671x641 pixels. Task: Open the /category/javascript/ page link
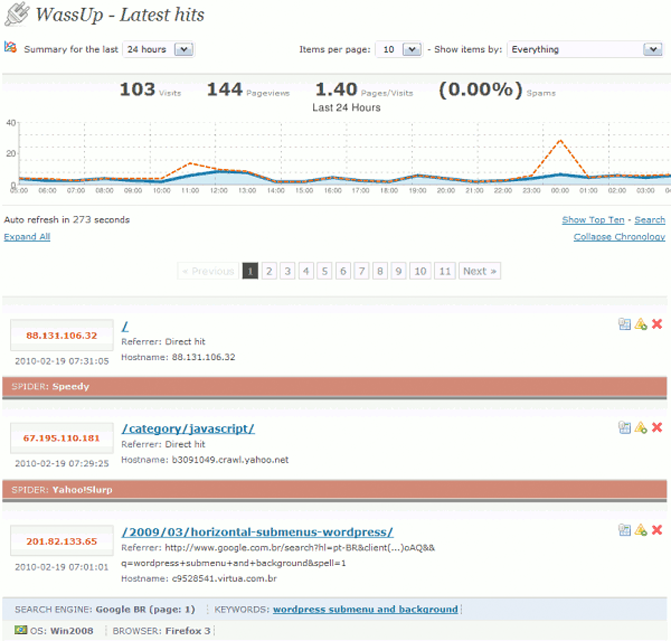click(x=188, y=428)
